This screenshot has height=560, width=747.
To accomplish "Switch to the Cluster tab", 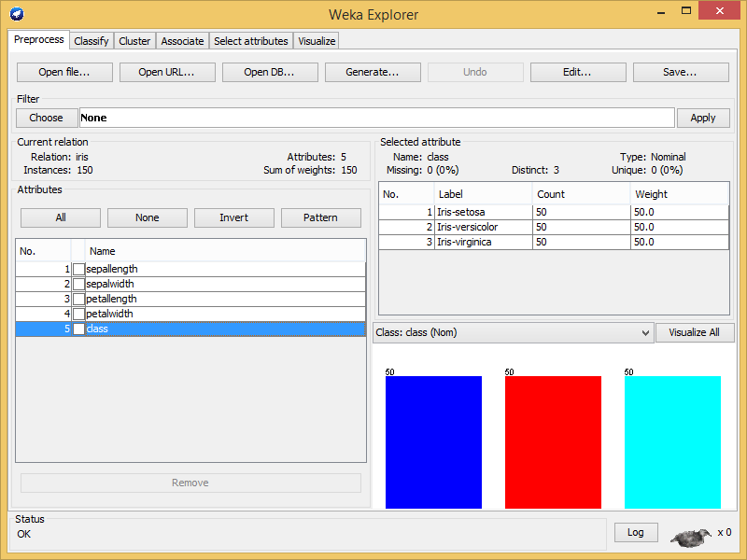I will 134,41.
